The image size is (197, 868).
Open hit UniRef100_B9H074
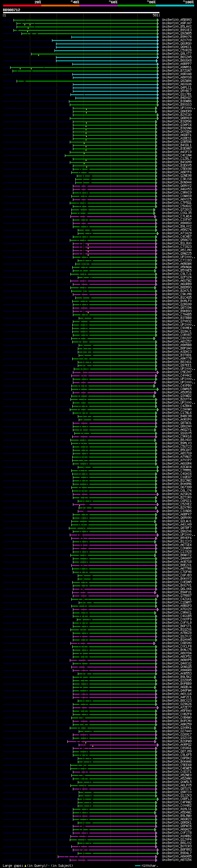pyautogui.click(x=177, y=37)
